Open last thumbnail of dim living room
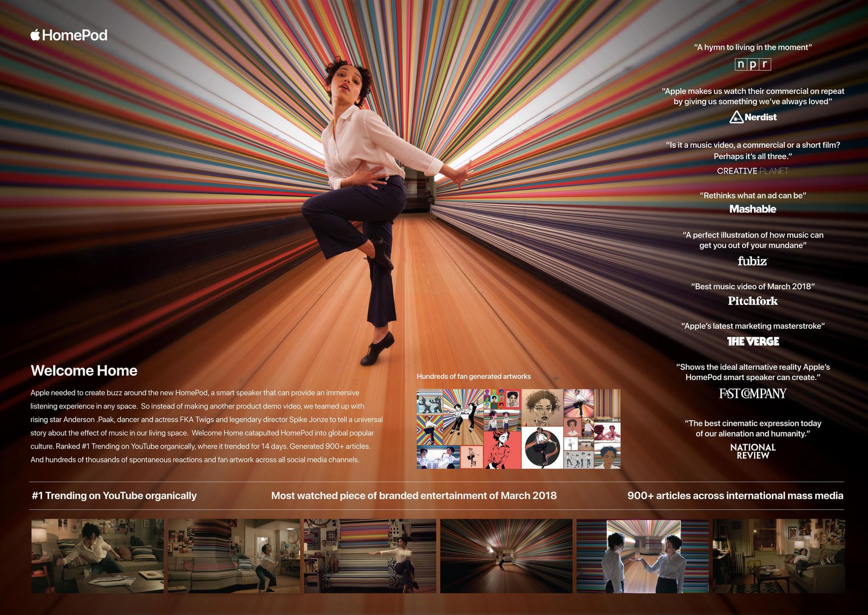Screen dimensions: 868x615 [778, 556]
